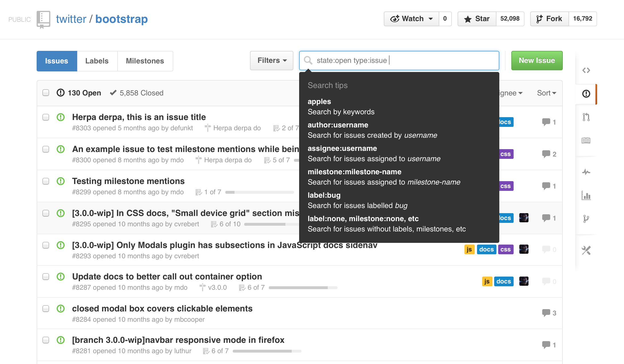Open the Wiki book icon in sidebar
This screenshot has height=364, width=624.
(x=586, y=141)
